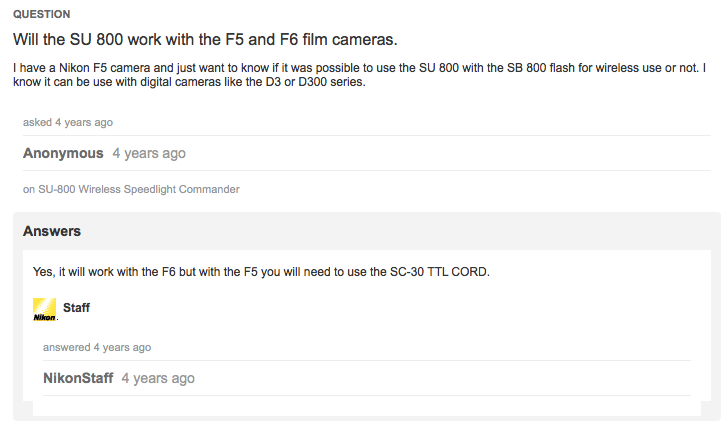Image resolution: width=728 pixels, height=428 pixels.
Task: Click the Answers heading
Action: (52, 231)
